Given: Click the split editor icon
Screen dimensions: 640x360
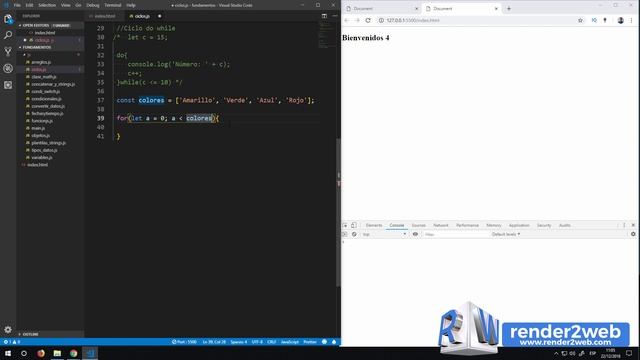Looking at the screenshot, I should tap(324, 16).
